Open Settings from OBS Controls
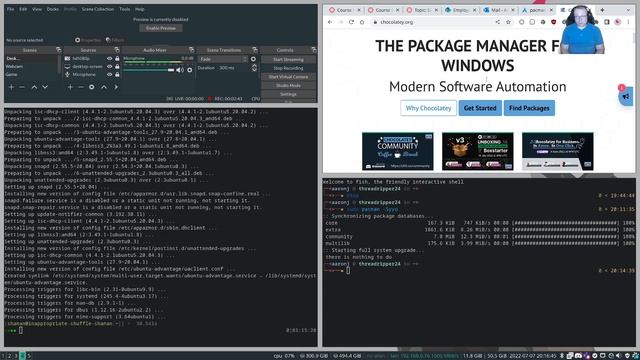The width and height of the screenshot is (640, 360). click(288, 94)
